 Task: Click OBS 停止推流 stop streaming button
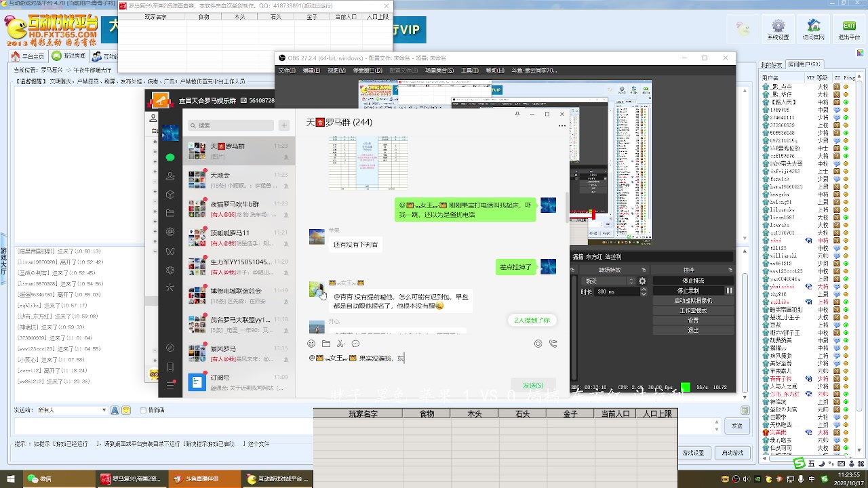[x=693, y=281]
